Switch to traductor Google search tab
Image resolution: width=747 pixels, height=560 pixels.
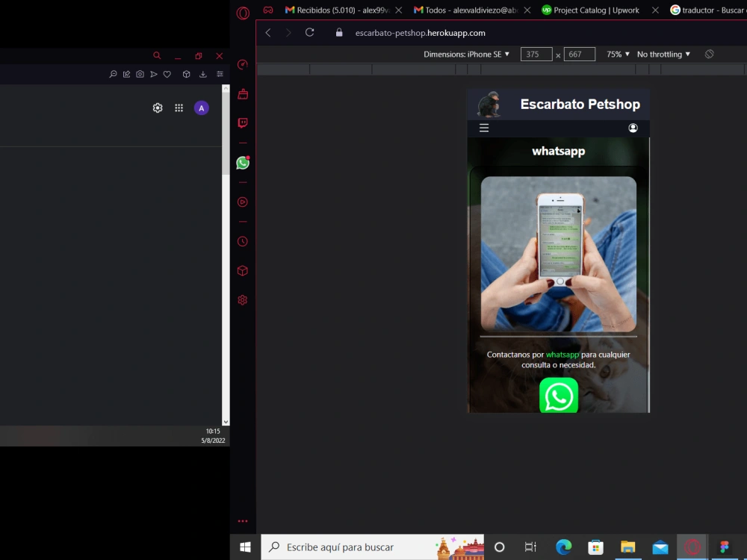coord(707,10)
